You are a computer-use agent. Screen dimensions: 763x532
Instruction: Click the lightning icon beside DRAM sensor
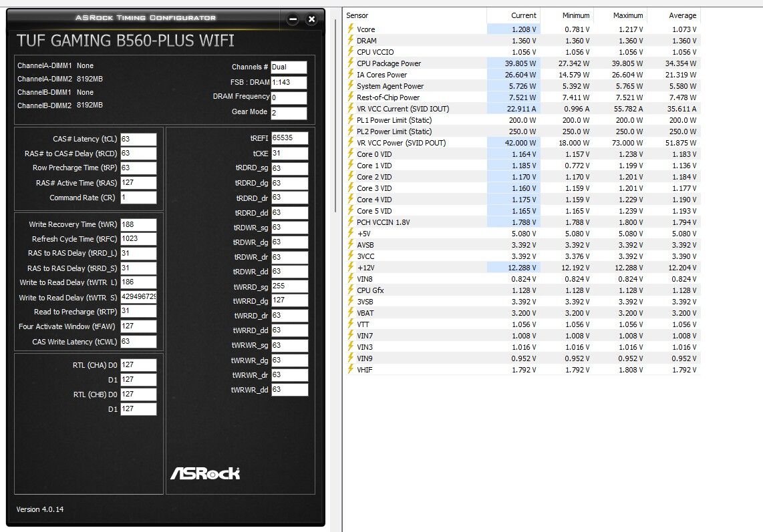(350, 40)
